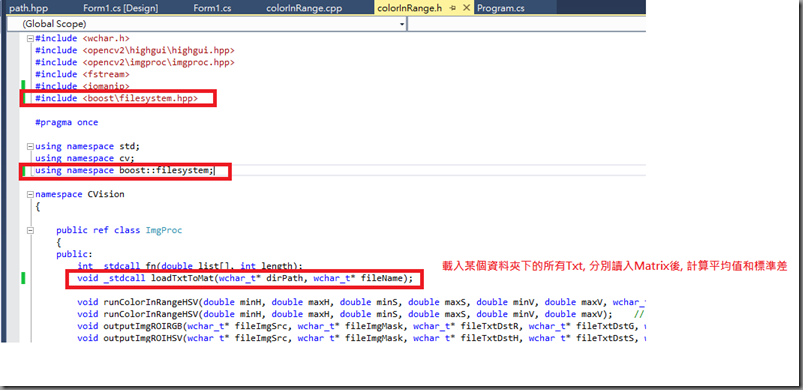The width and height of the screenshot is (803, 390).
Task: Click the empty members dropdown beside Global Scope
Action: tap(526, 24)
